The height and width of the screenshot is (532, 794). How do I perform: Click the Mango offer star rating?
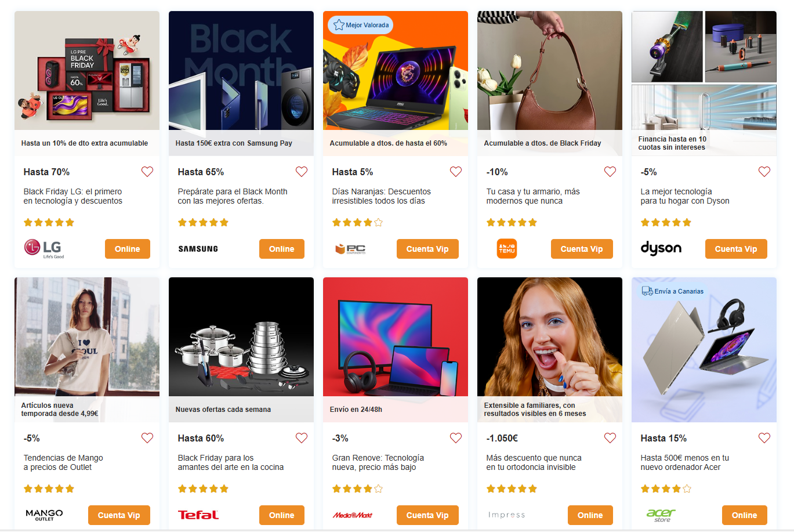tap(49, 488)
